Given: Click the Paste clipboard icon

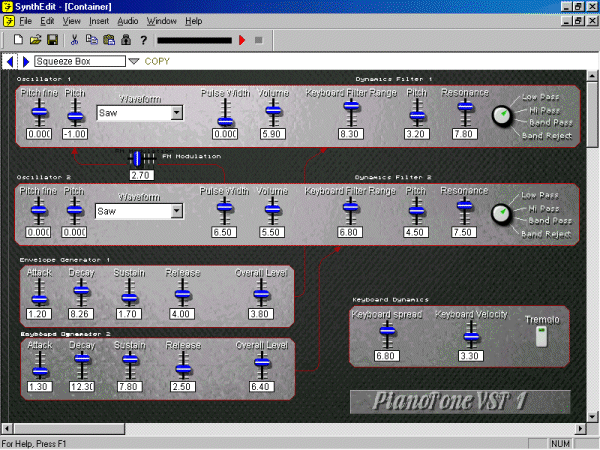Looking at the screenshot, I should (108, 40).
